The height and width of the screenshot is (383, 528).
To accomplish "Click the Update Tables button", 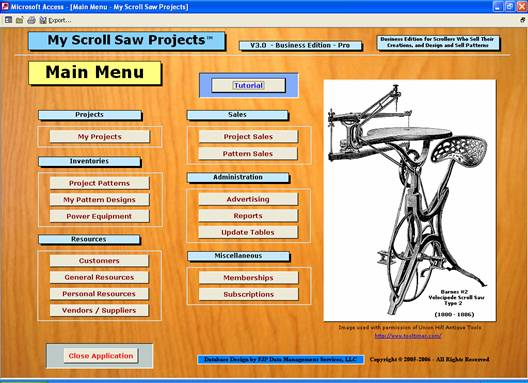I will 248,232.
